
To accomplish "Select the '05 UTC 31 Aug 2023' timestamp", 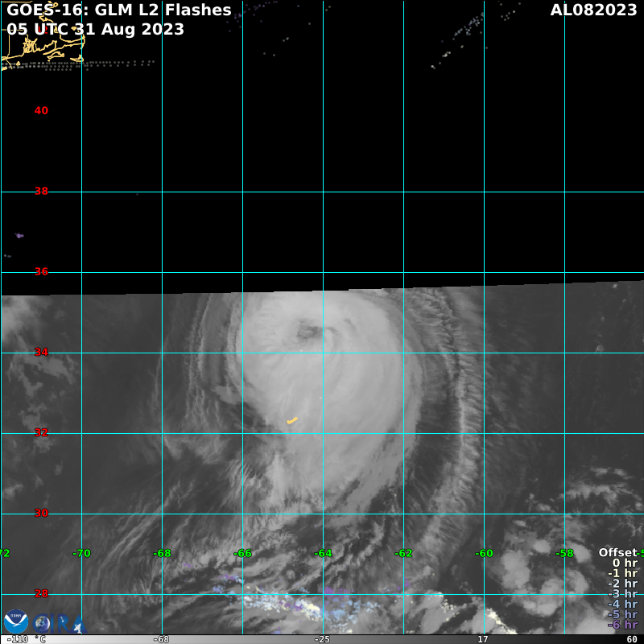I will (x=95, y=29).
